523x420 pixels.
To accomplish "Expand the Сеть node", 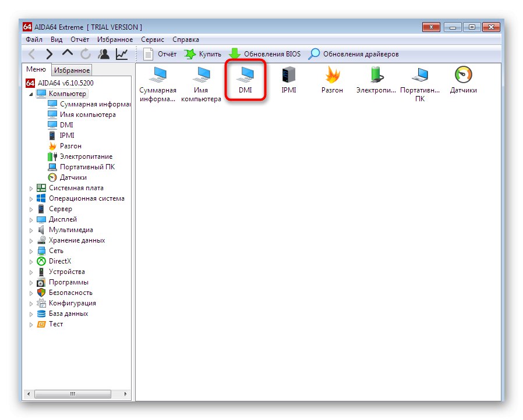I will 31,251.
